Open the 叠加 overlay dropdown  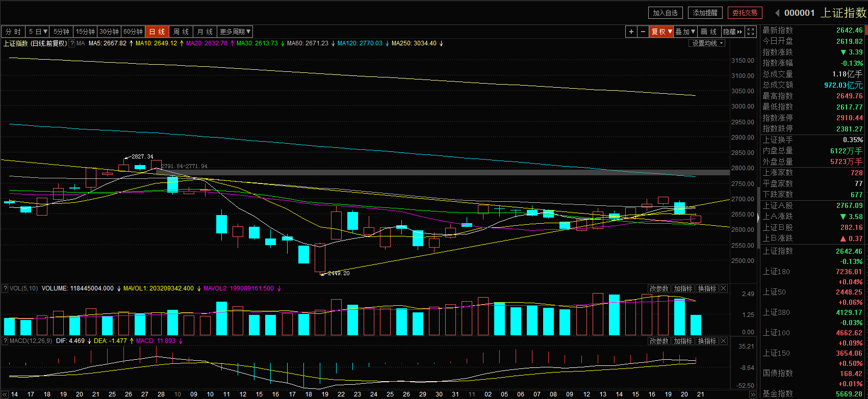686,32
